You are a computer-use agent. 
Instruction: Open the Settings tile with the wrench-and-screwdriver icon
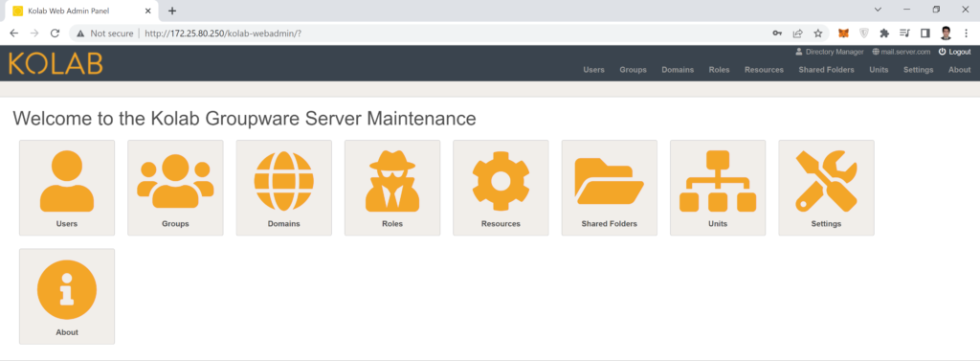pyautogui.click(x=826, y=188)
